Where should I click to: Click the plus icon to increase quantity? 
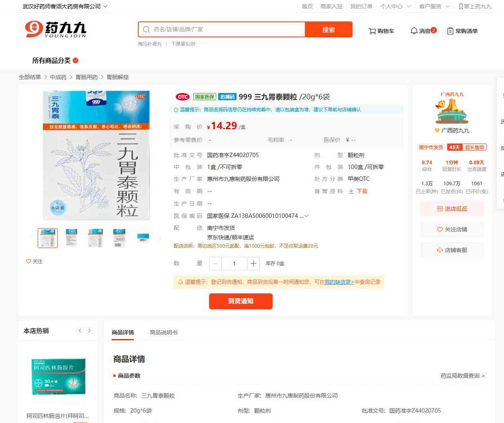click(x=253, y=263)
